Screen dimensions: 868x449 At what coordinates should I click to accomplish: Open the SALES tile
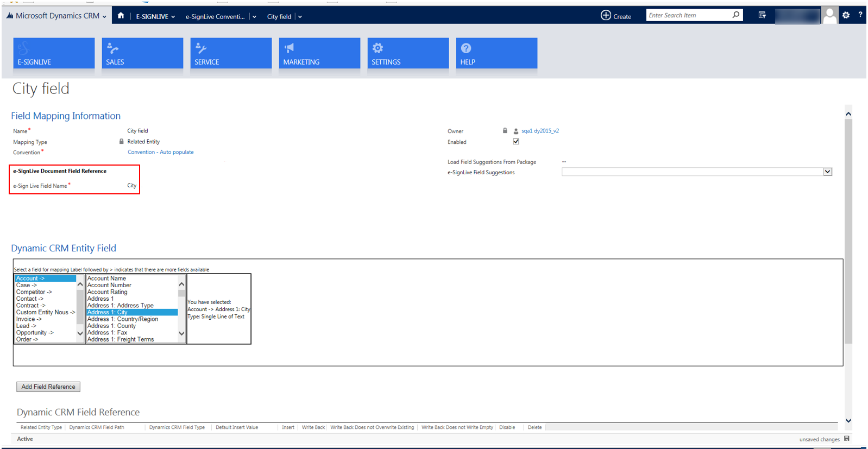pyautogui.click(x=142, y=53)
